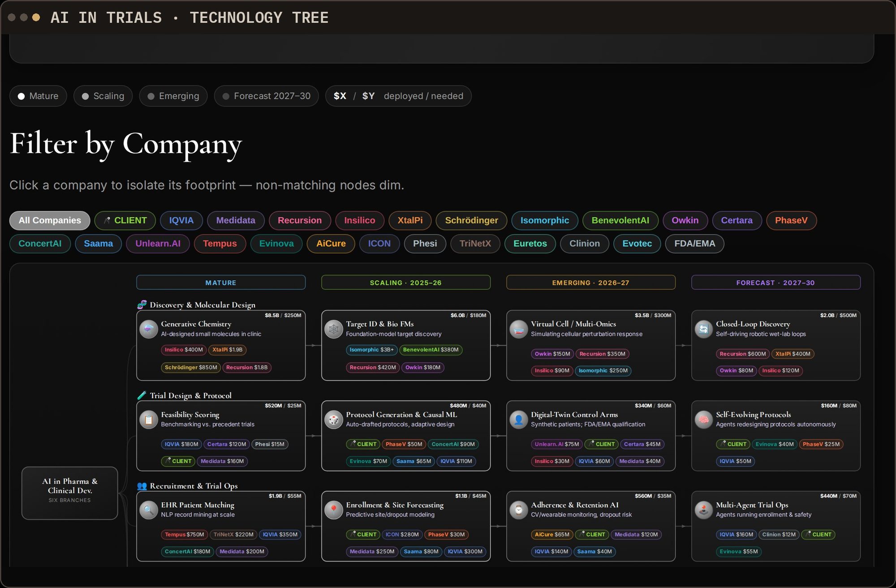896x588 pixels.
Task: Click the MATURE column header
Action: 221,283
